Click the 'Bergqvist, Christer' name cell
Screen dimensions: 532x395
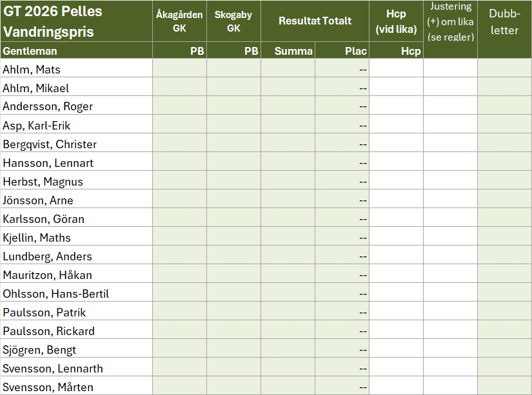[76, 144]
